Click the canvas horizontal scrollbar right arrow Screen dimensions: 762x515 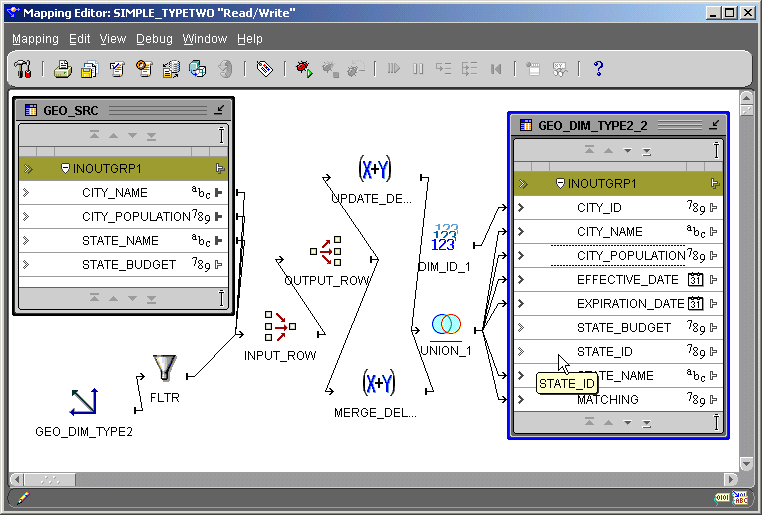[x=730, y=480]
